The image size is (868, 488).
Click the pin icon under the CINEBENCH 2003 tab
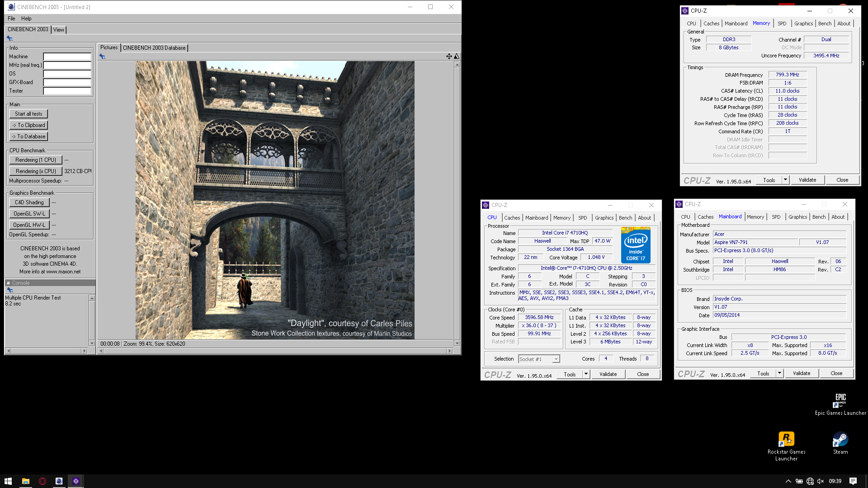click(x=9, y=38)
